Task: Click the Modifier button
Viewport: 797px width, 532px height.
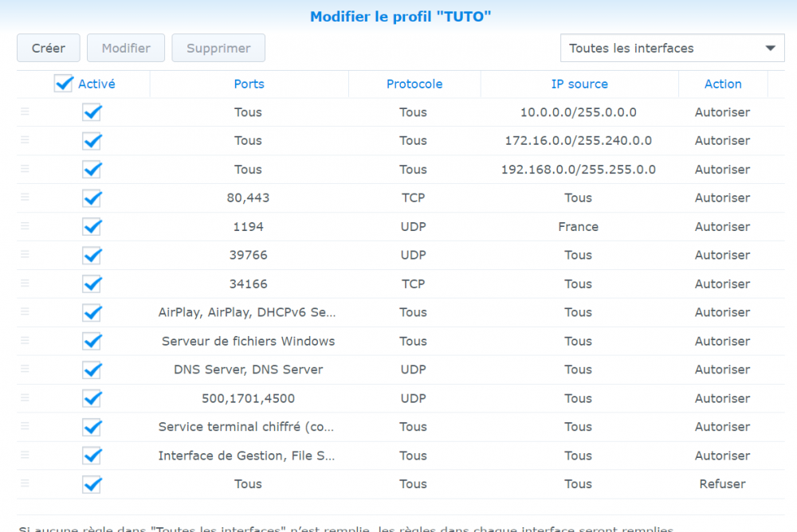Action: coord(126,49)
